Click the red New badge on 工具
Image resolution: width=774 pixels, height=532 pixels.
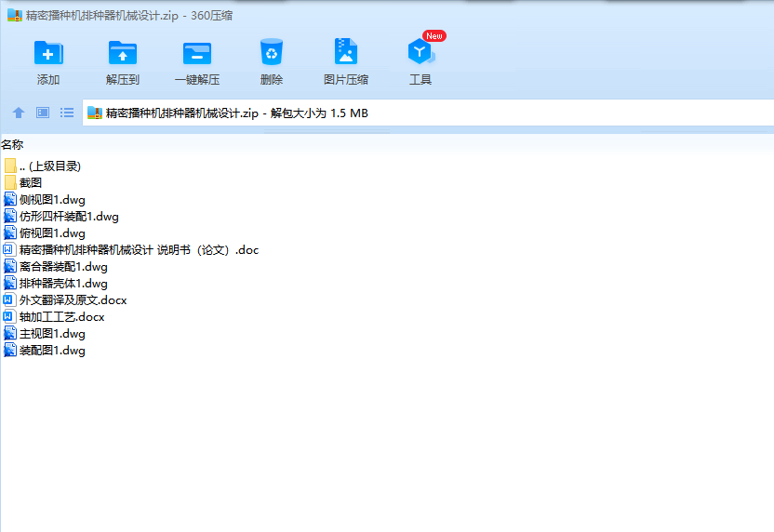tap(434, 36)
